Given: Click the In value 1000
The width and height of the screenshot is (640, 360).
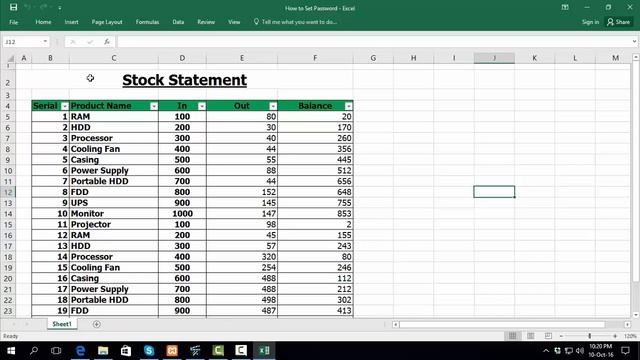Looking at the screenshot, I should click(x=182, y=213).
